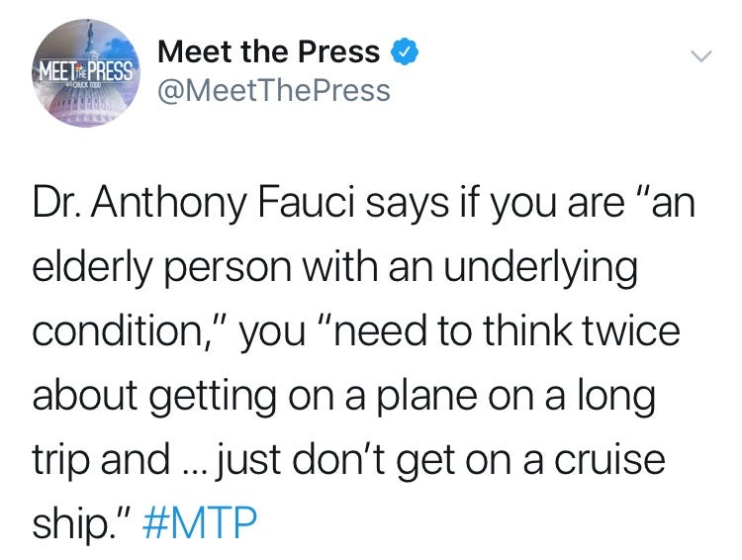Click the Meet the Press display name
This screenshot has height=560, width=742.
tap(268, 51)
